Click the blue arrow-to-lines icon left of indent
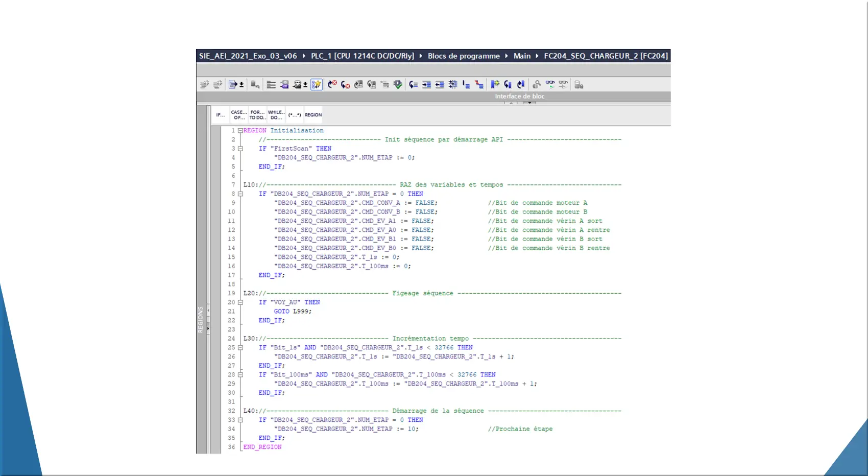The image size is (868, 476). (x=414, y=85)
